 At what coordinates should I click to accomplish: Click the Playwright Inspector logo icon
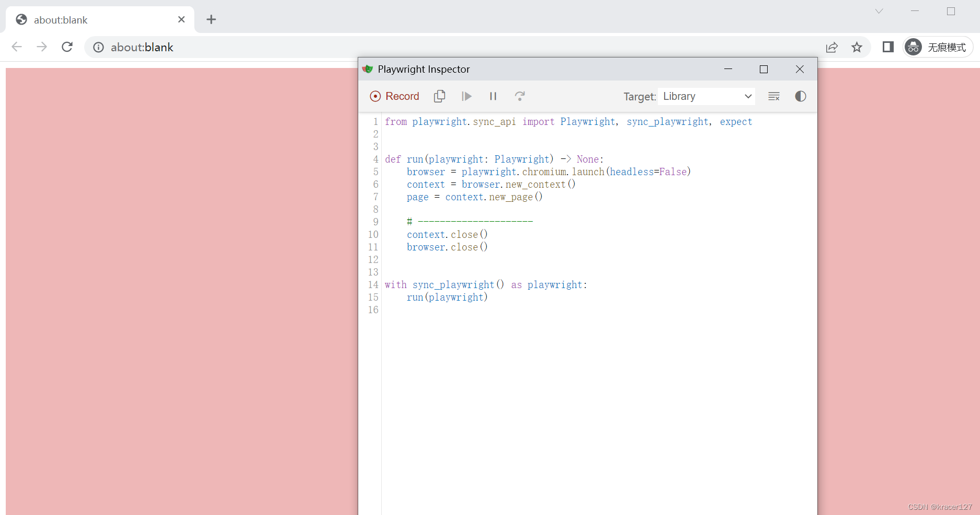pyautogui.click(x=368, y=69)
